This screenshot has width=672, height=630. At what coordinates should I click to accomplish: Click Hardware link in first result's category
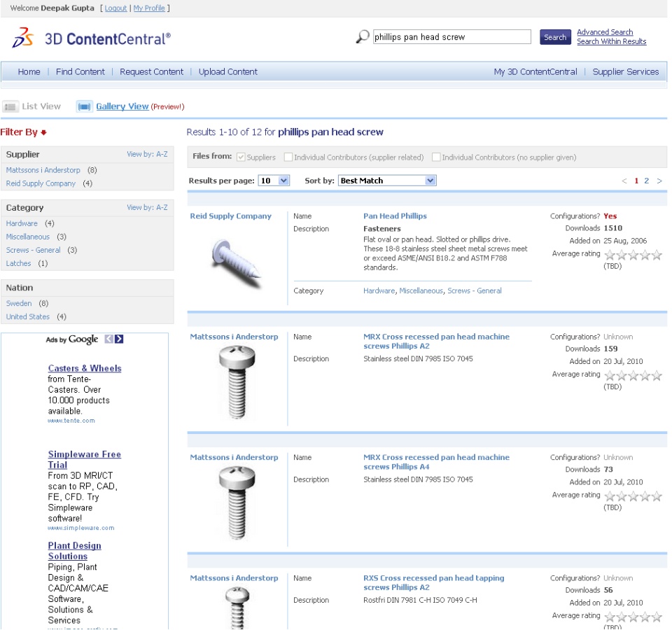(x=379, y=290)
